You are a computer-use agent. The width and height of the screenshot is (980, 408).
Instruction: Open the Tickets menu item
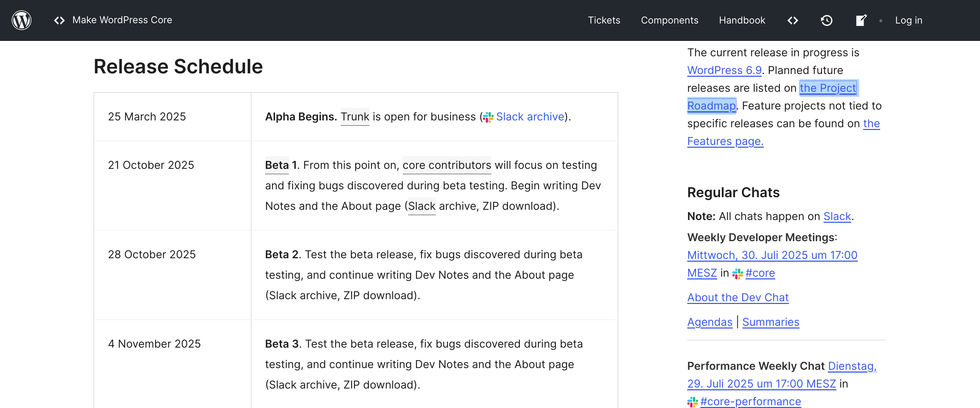604,20
